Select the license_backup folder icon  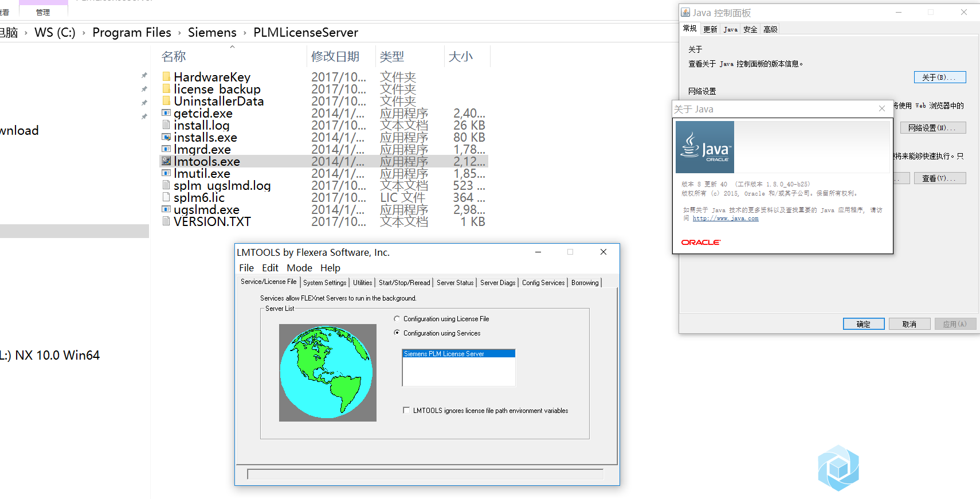click(x=166, y=88)
